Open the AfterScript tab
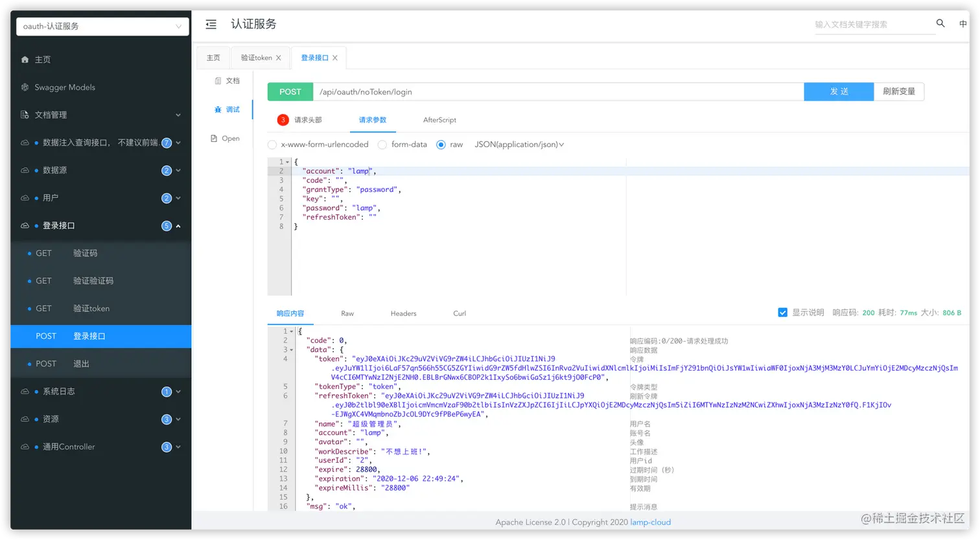The width and height of the screenshot is (980, 540). pos(439,120)
